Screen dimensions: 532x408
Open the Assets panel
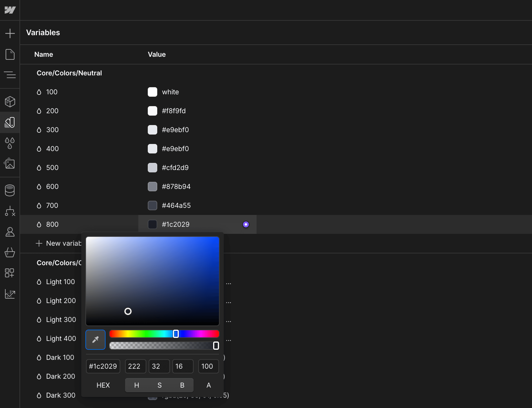tap(10, 163)
